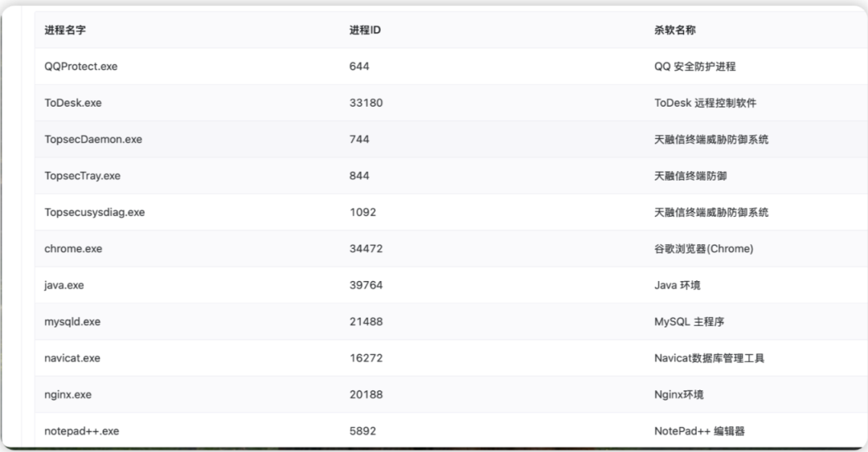Select process ID 20188
The height and width of the screenshot is (452, 868).
pos(366,395)
